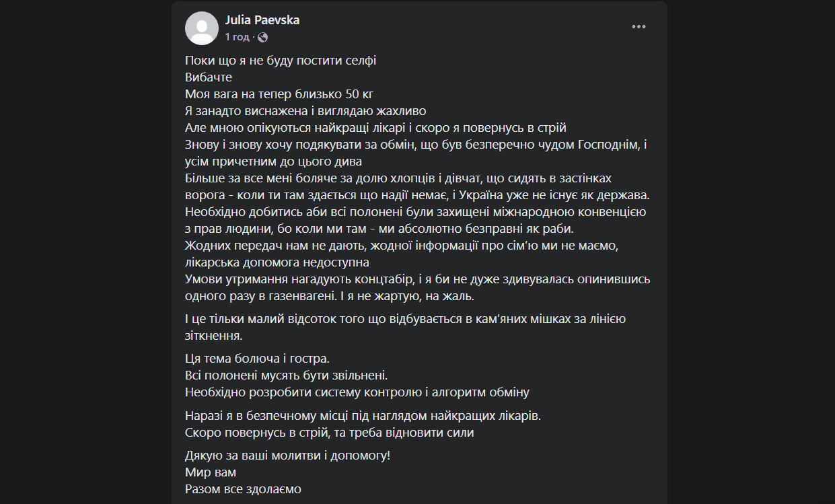Click the line starting "Умови утримання нагадують концтабір"

point(417,279)
